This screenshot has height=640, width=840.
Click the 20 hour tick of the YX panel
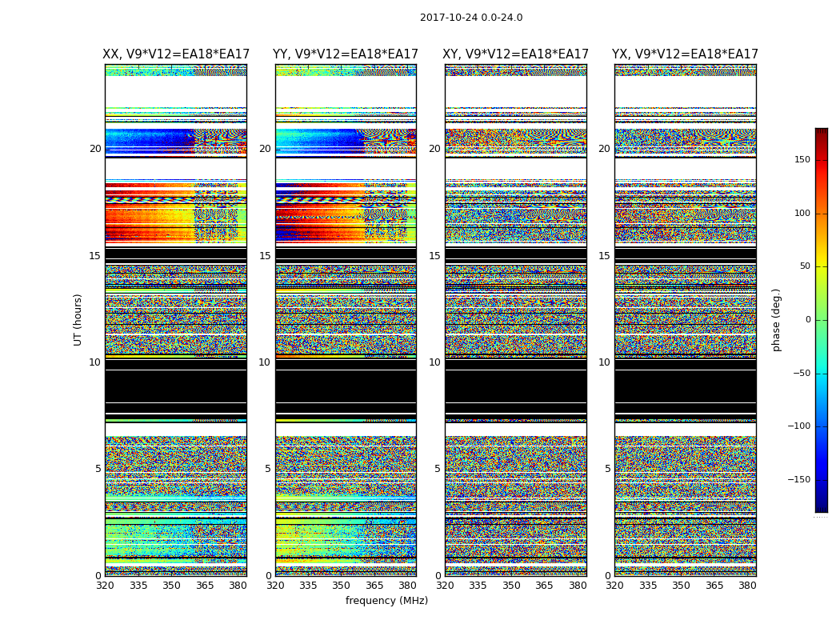[605, 149]
